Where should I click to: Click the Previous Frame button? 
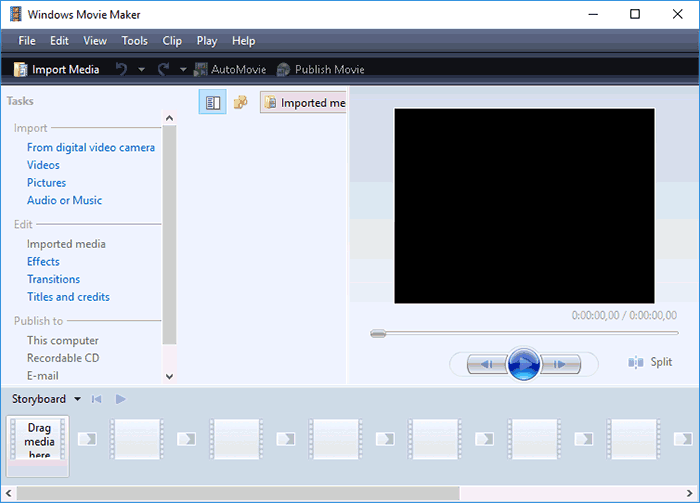pyautogui.click(x=487, y=364)
